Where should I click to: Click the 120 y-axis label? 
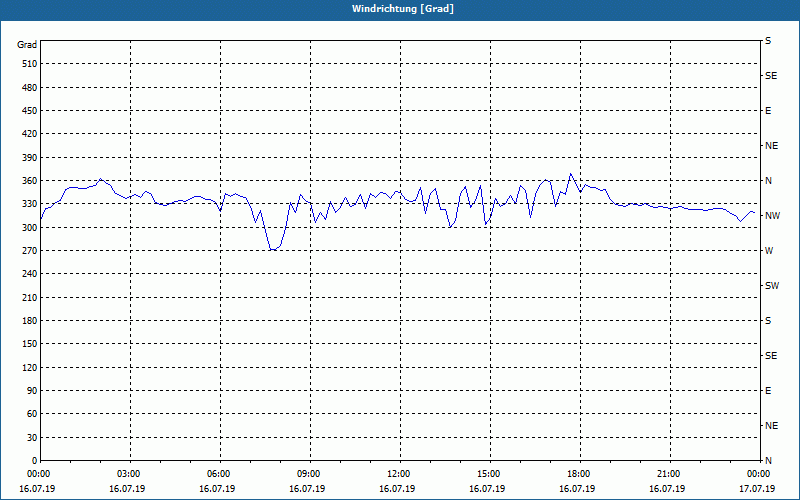[x=30, y=367]
